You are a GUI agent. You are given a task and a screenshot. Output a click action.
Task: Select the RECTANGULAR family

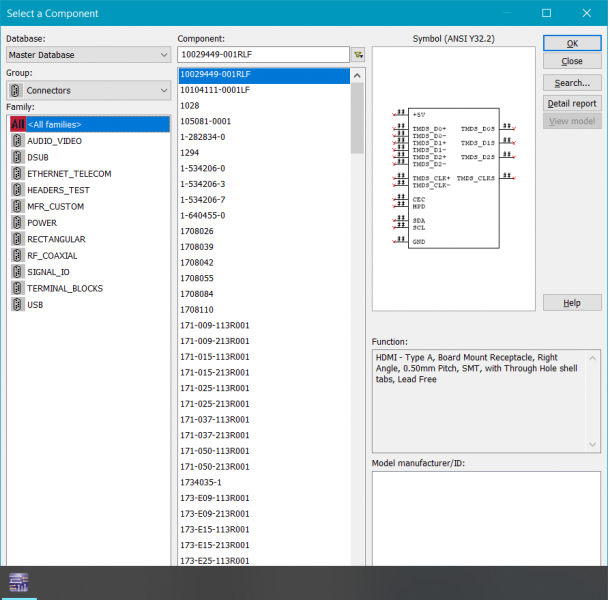56,239
